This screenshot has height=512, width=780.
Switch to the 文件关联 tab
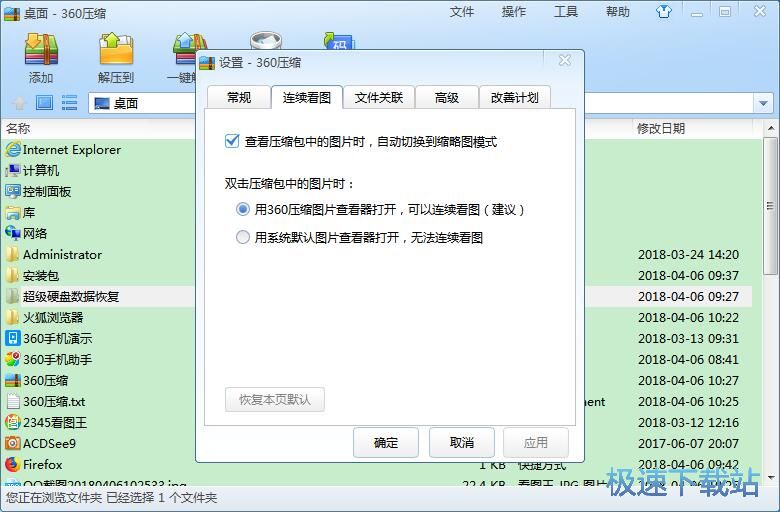tap(379, 98)
